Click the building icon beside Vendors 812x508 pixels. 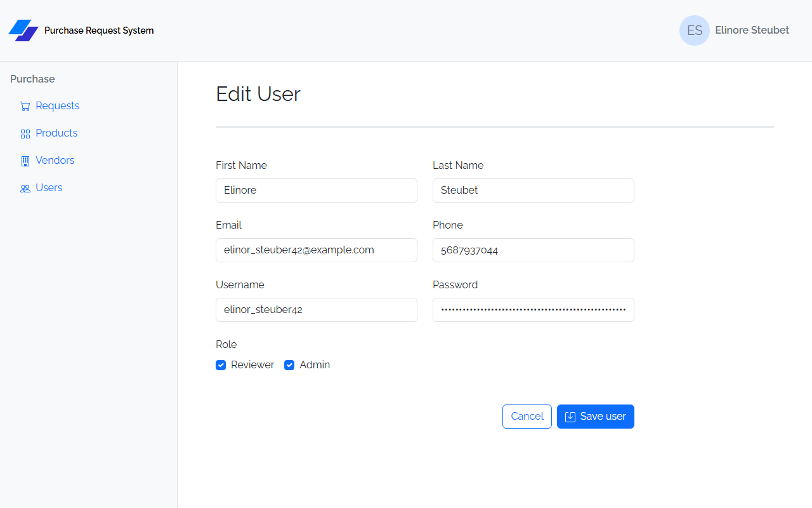(25, 161)
